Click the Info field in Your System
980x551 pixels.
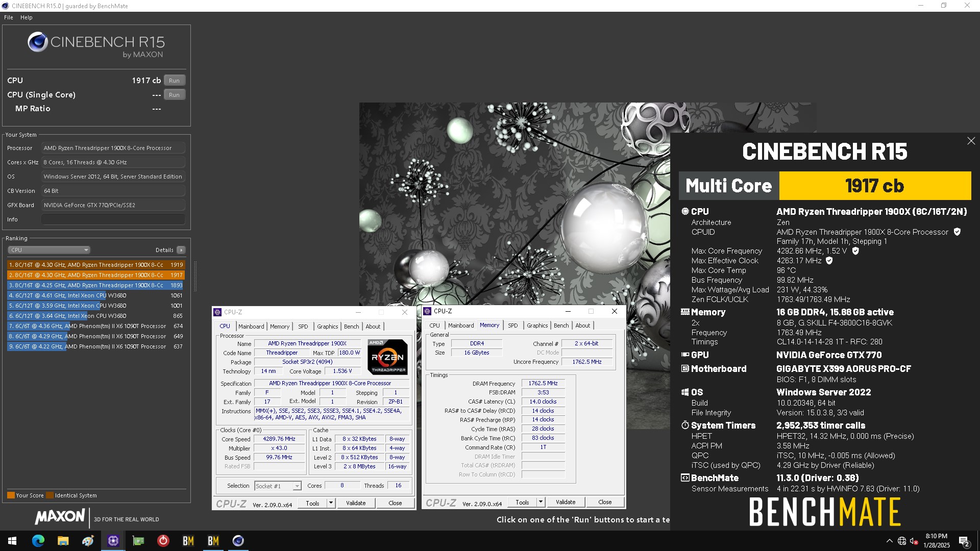(x=113, y=219)
